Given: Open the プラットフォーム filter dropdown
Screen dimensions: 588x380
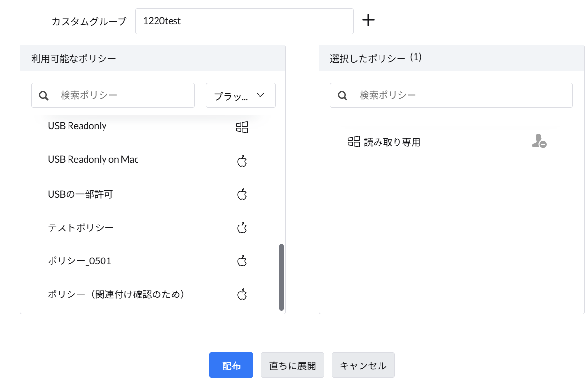Looking at the screenshot, I should click(240, 96).
